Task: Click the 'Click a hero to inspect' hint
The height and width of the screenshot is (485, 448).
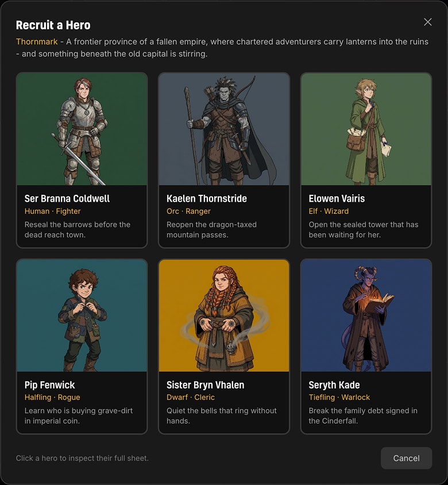Action: click(x=82, y=458)
